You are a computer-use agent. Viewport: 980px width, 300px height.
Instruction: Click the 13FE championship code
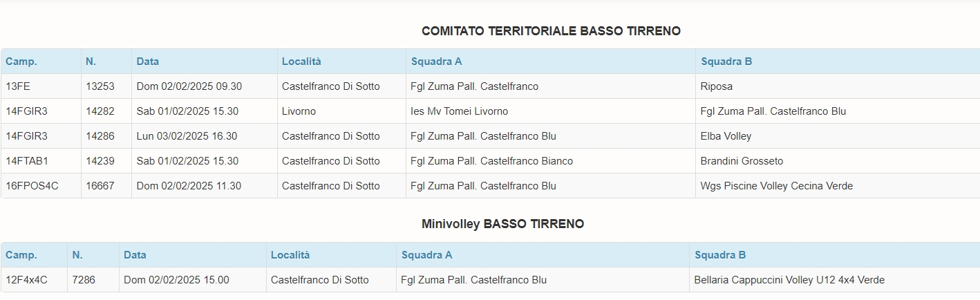(18, 86)
